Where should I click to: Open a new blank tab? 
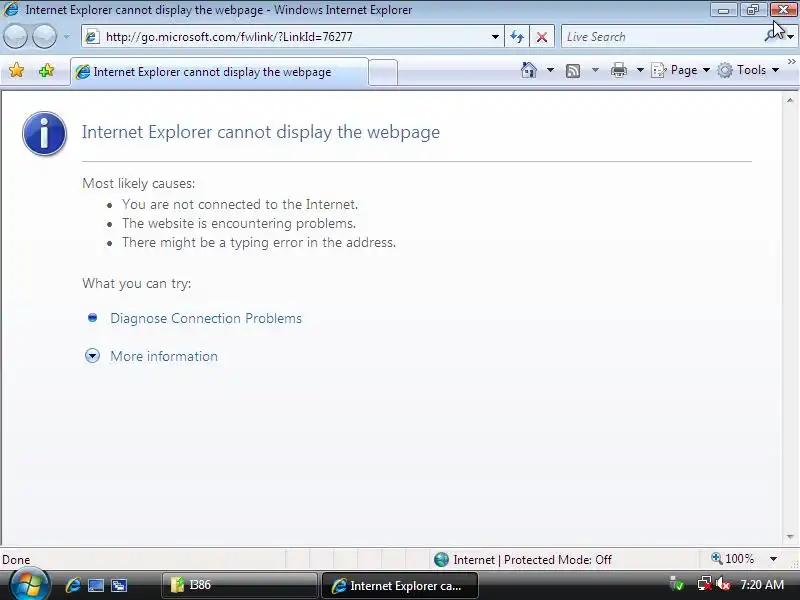[383, 72]
